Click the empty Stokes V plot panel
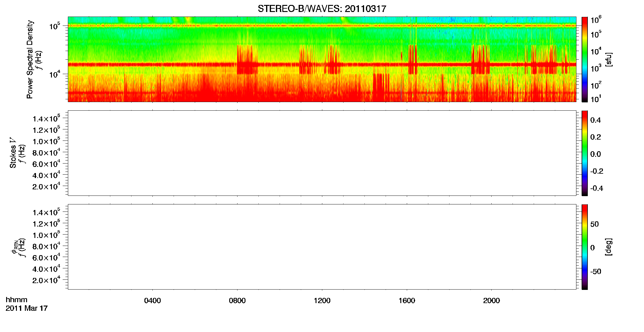The height and width of the screenshot is (332, 644). [322, 153]
